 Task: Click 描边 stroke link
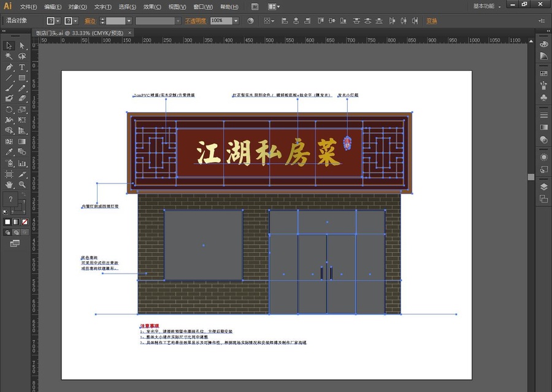[90, 21]
